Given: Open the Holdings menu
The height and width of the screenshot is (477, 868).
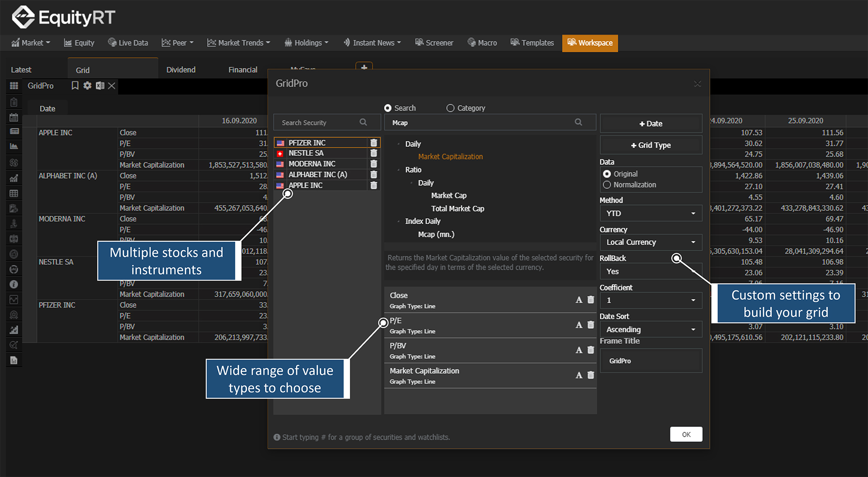Looking at the screenshot, I should coord(306,43).
